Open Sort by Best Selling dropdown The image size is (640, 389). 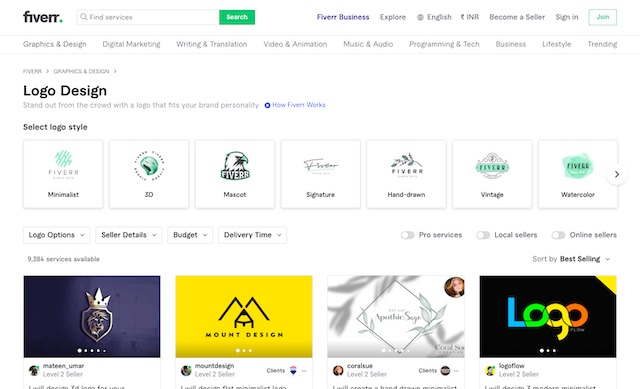571,259
